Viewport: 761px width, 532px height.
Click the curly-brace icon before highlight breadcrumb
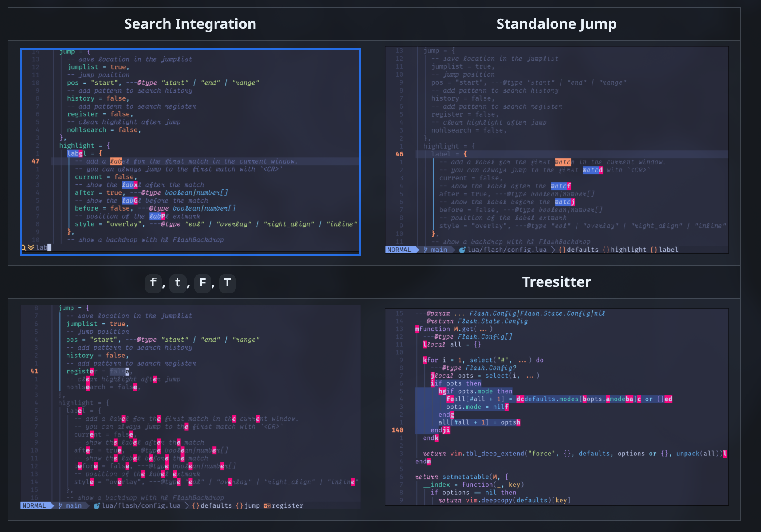coord(606,250)
